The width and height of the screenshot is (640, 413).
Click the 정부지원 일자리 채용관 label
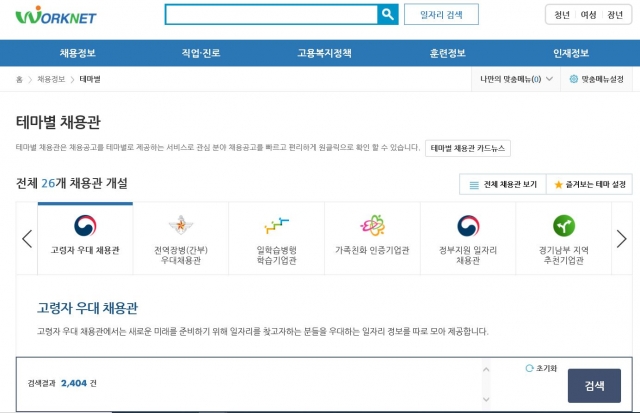tap(468, 255)
